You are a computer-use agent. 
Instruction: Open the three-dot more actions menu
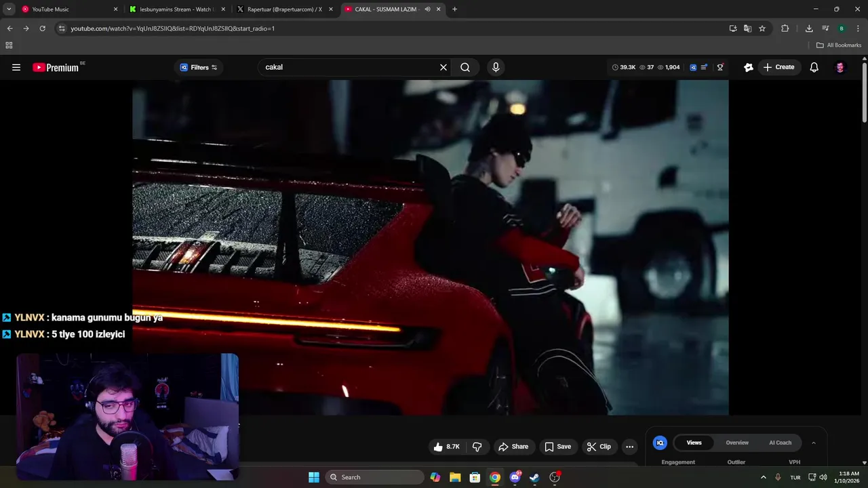point(629,447)
